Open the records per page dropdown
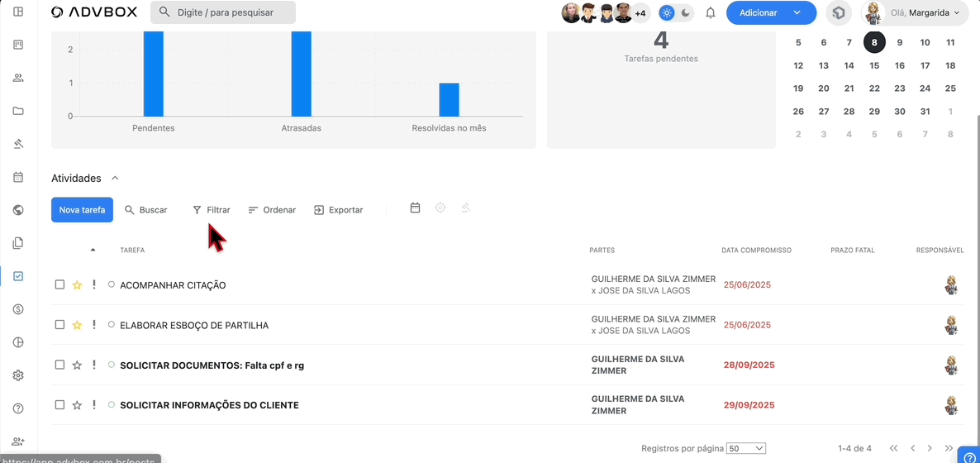The height and width of the screenshot is (463, 980). pos(745,448)
